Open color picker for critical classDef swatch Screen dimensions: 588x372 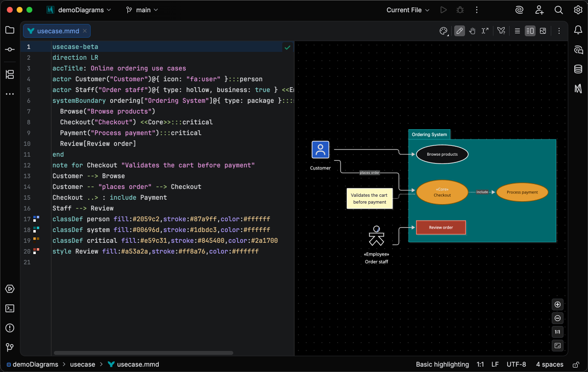pos(36,240)
